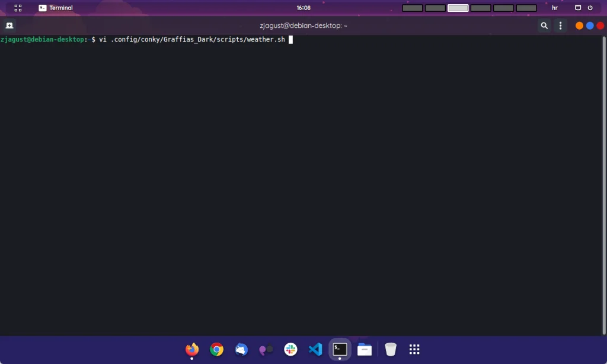
Task: Open Google Chrome from the dock
Action: 216,349
